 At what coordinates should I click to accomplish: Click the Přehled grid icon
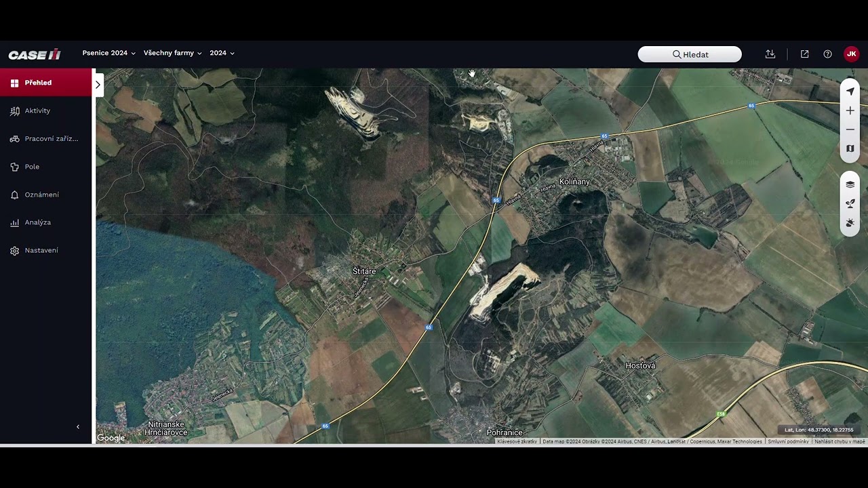[14, 83]
